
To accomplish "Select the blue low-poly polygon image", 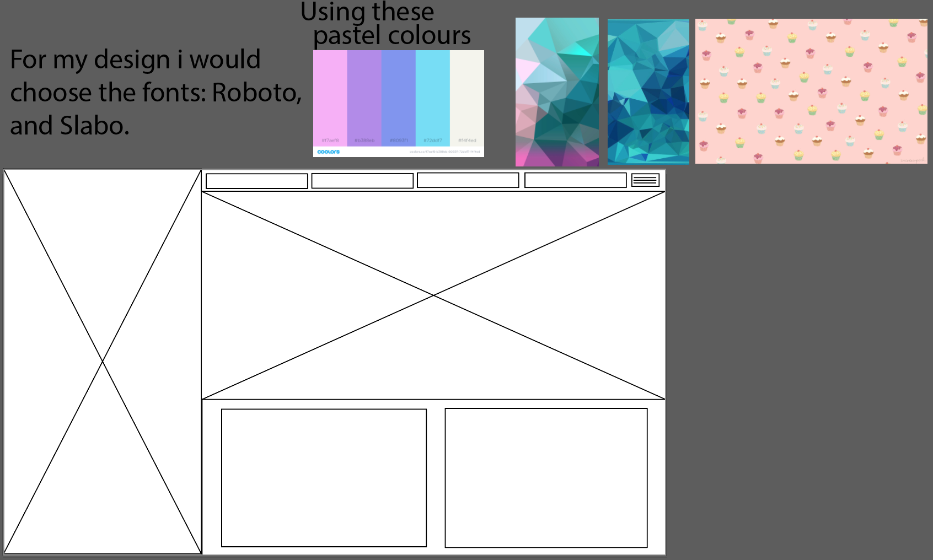I will [x=648, y=92].
